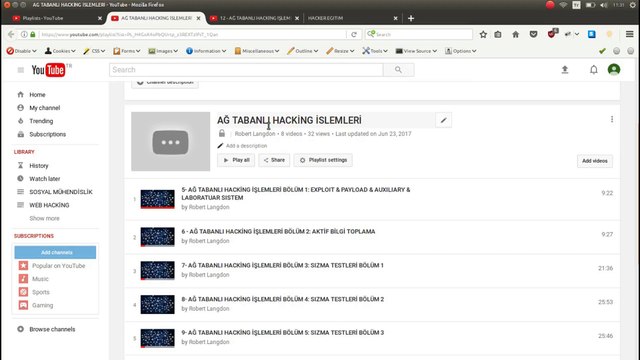Image resolution: width=640 pixels, height=360 pixels.
Task: Open the notifications bell
Action: point(593,70)
